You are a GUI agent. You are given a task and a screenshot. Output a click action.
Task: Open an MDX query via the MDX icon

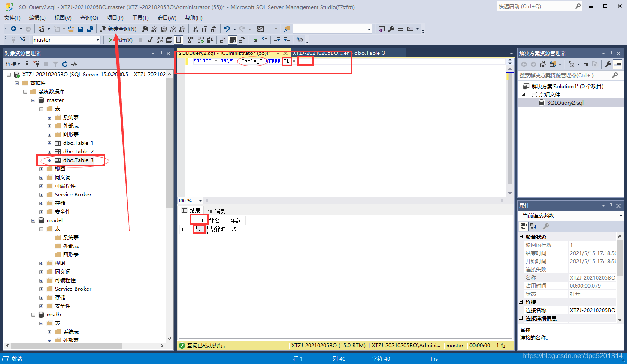coord(154,29)
